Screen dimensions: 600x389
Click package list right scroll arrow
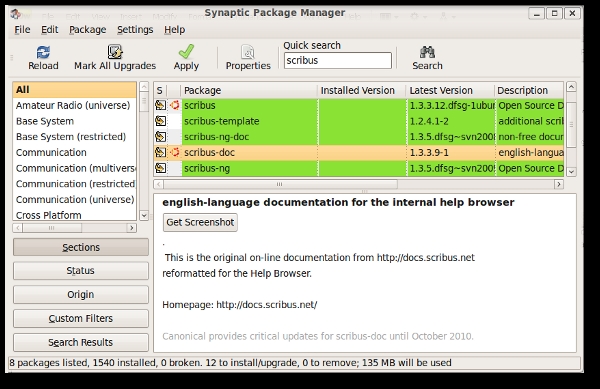(559, 184)
